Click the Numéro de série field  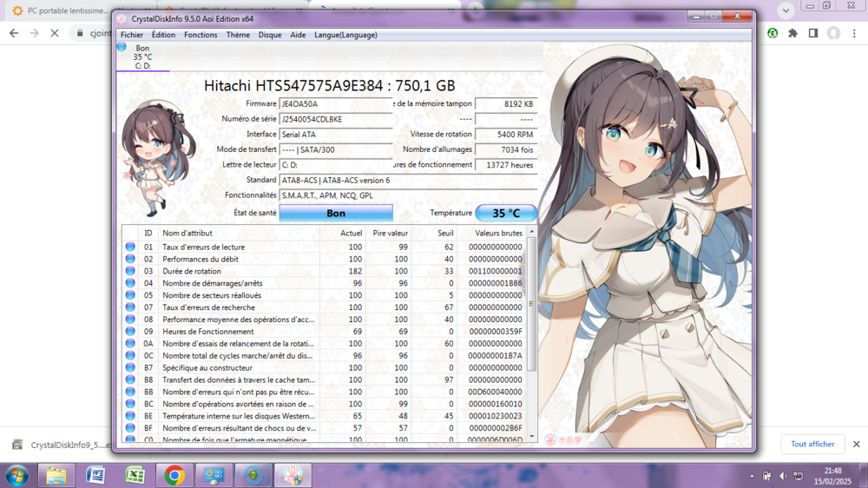point(335,119)
